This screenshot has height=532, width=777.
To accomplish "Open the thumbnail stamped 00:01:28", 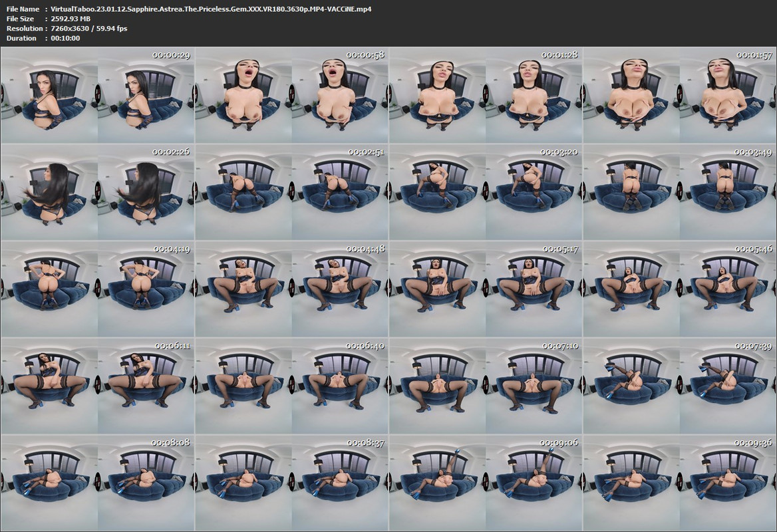I will click(486, 95).
